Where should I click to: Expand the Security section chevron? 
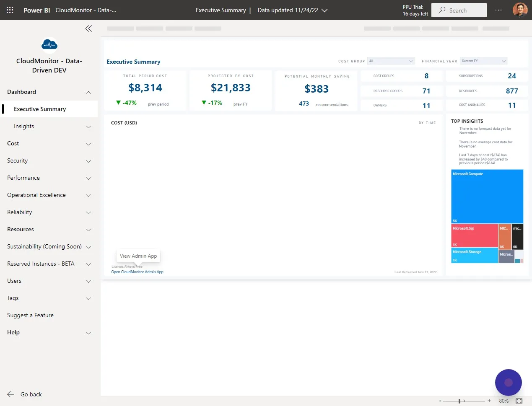click(x=88, y=161)
